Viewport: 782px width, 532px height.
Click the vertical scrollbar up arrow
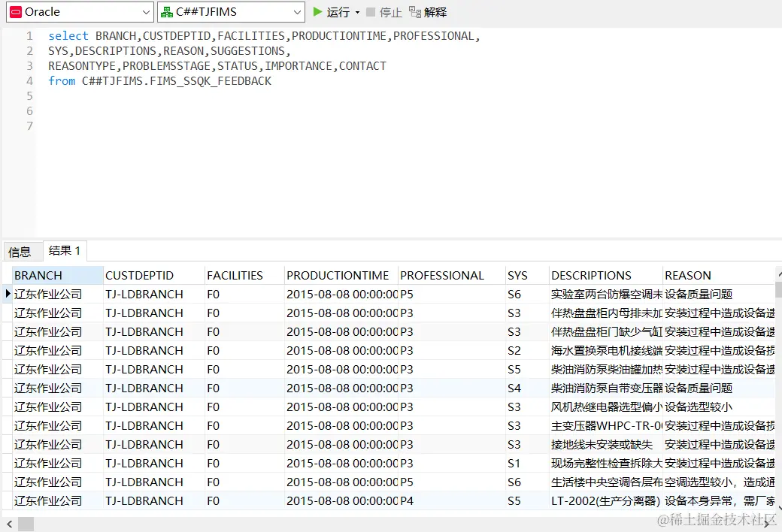[x=778, y=274]
